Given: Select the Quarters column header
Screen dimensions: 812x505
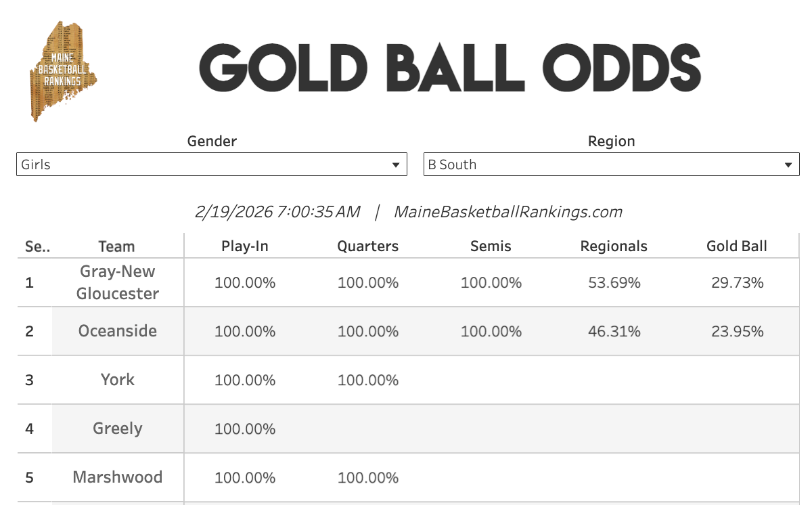Looking at the screenshot, I should [x=368, y=246].
